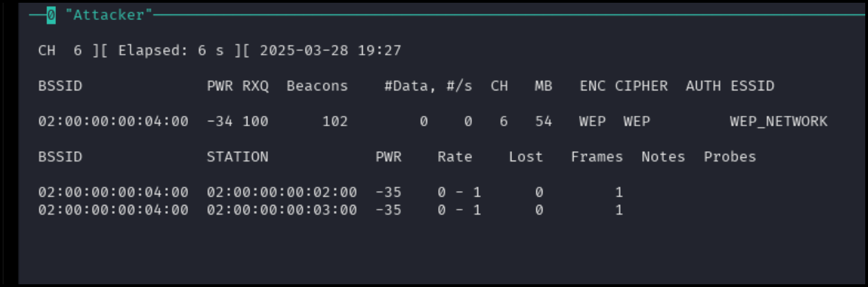Image resolution: width=868 pixels, height=287 pixels.
Task: Click the Beacons column header
Action: click(317, 86)
